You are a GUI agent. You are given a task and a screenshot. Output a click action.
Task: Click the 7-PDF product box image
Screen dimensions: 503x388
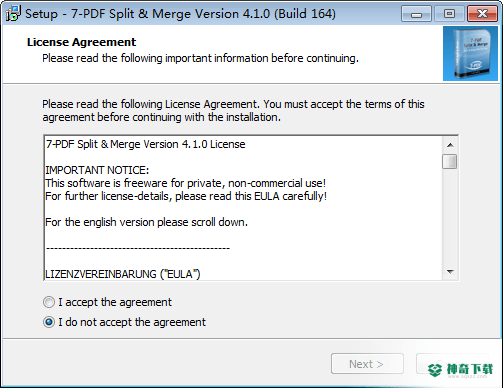coord(470,54)
